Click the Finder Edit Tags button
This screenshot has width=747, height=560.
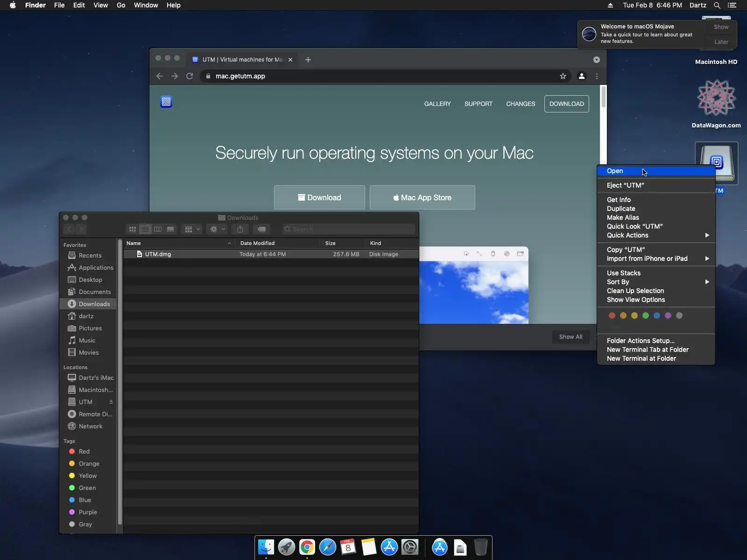point(262,229)
